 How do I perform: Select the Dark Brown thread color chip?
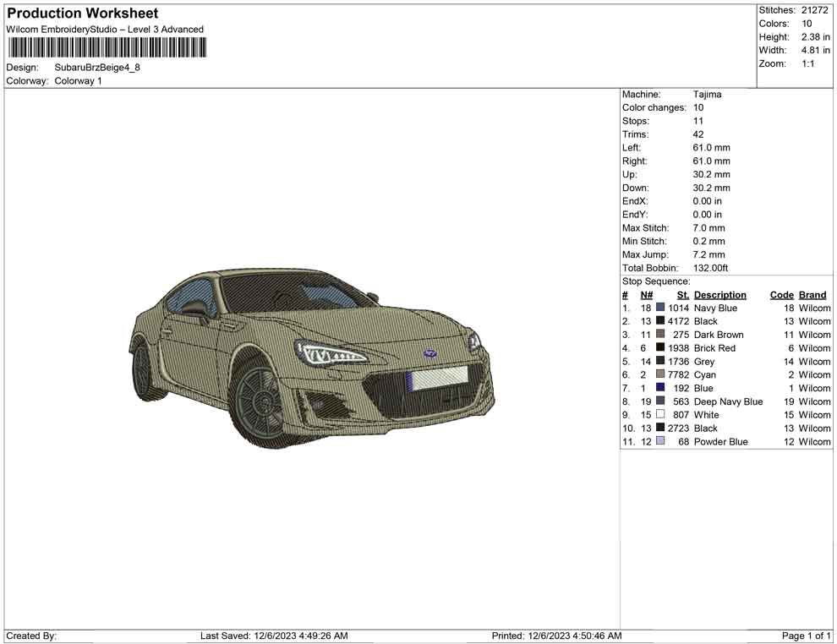coord(660,334)
